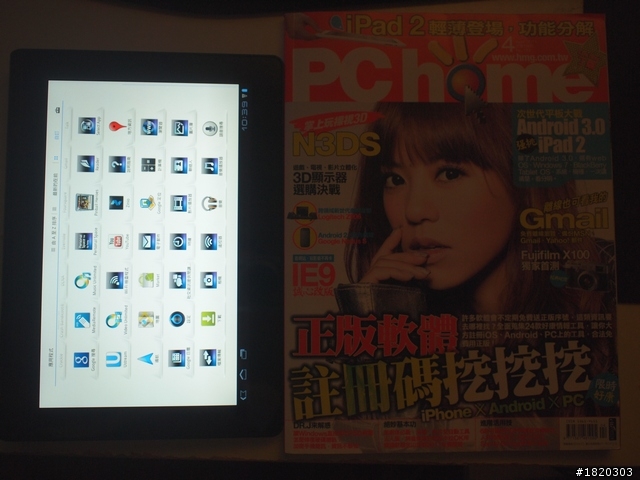Screen dimensions: 640x480
Task: Open the music player note app
Action: pos(210,167)
